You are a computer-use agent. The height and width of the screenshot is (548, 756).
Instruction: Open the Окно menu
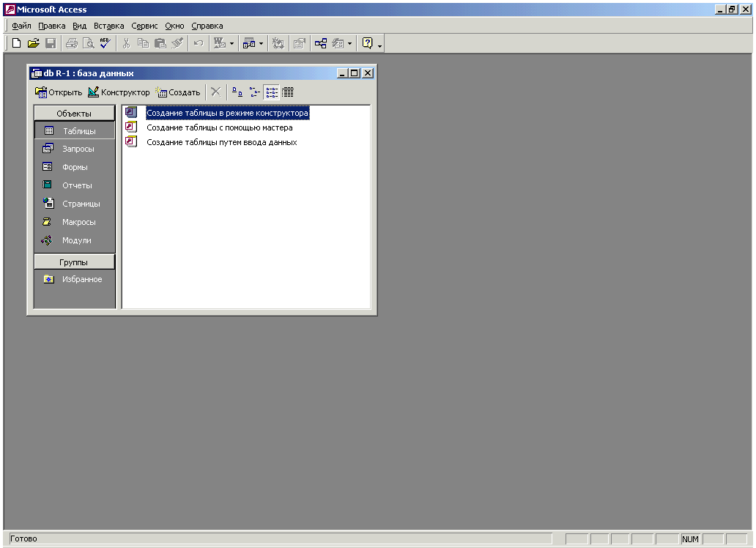174,26
